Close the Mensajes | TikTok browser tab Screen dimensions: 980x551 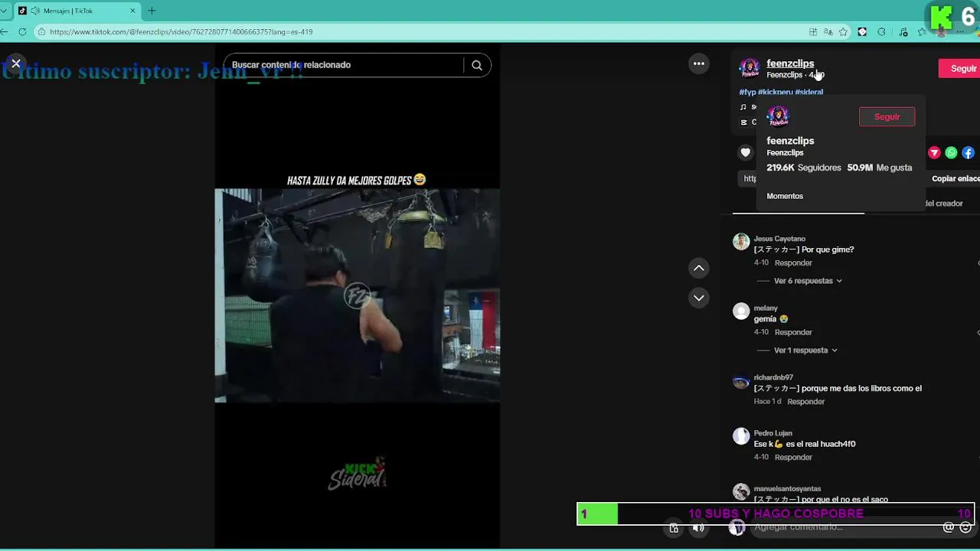[x=132, y=11]
